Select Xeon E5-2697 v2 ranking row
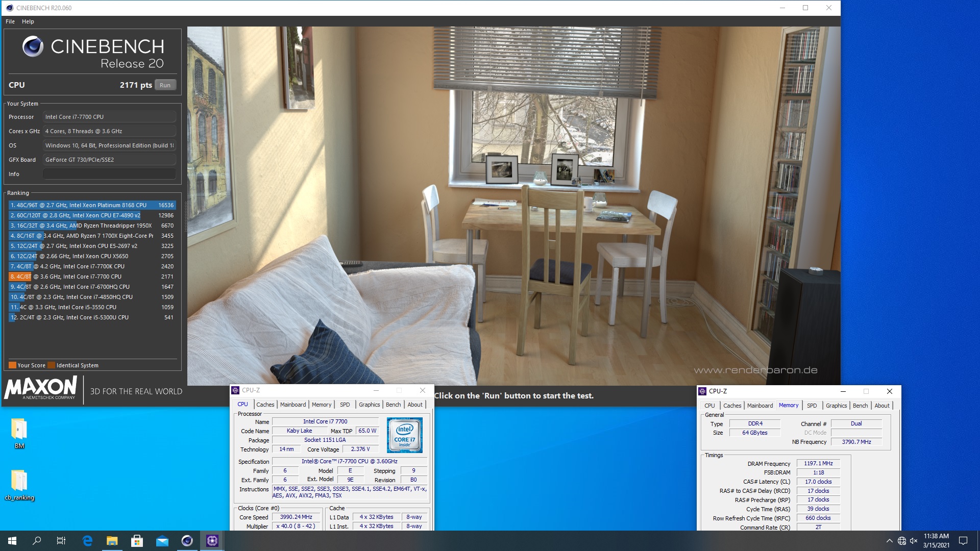 point(92,246)
